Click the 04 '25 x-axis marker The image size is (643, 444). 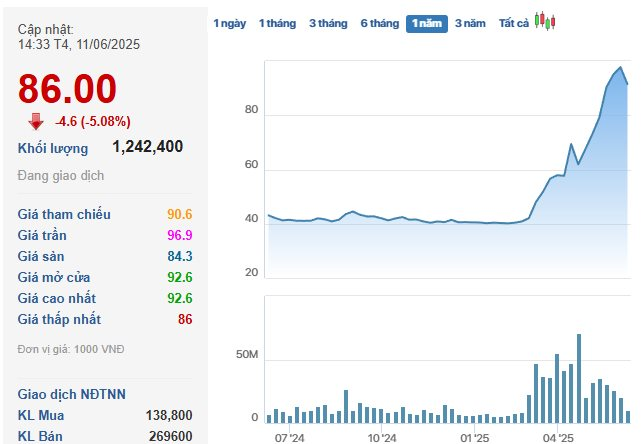[558, 438]
